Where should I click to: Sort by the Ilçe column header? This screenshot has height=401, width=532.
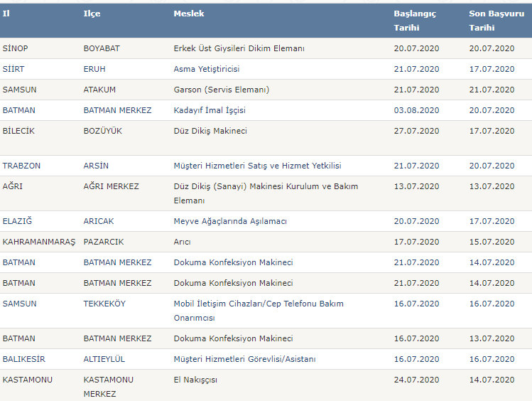[x=92, y=14]
